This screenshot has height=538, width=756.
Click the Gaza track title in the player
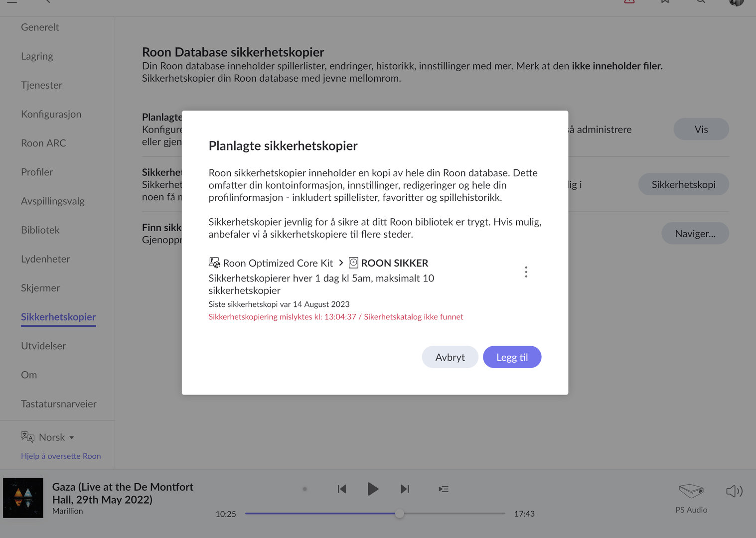(123, 493)
